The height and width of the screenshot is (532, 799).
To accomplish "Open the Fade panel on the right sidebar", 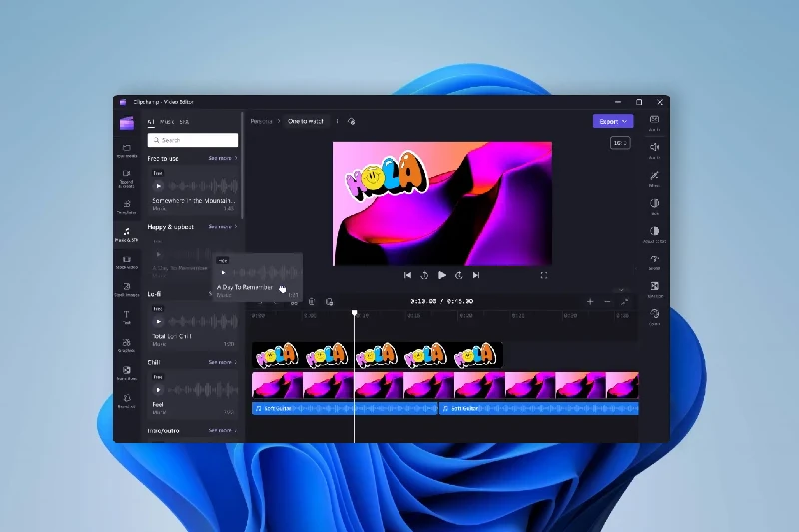I will 655,206.
